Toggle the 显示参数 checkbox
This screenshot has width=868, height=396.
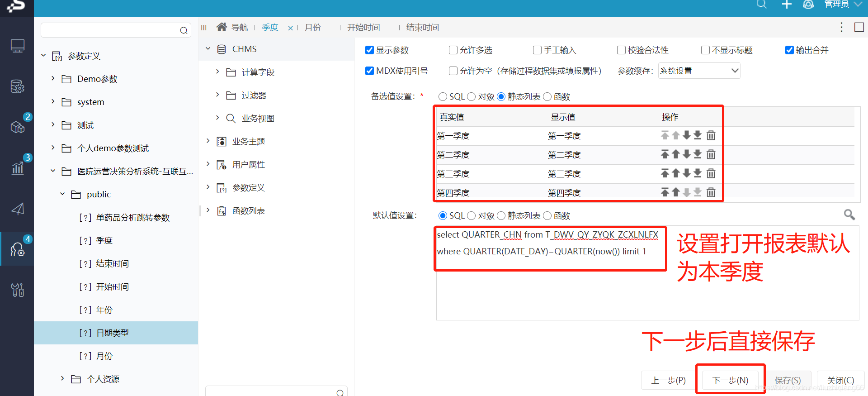click(369, 50)
